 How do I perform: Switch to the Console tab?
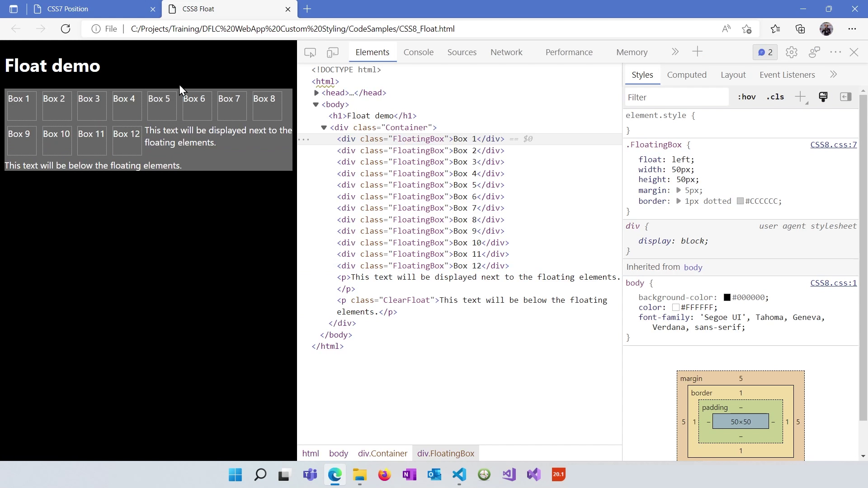[x=418, y=52]
